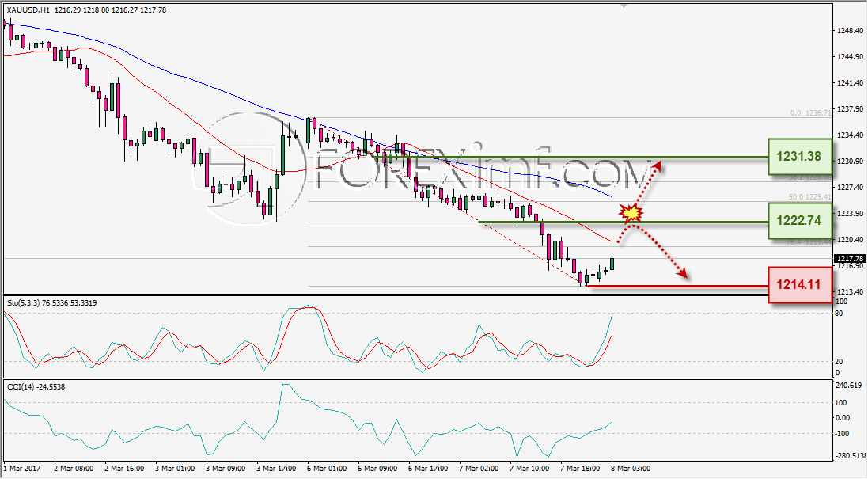The width and height of the screenshot is (868, 479).
Task: Click the 1248.40 price axis label
Action: (851, 30)
